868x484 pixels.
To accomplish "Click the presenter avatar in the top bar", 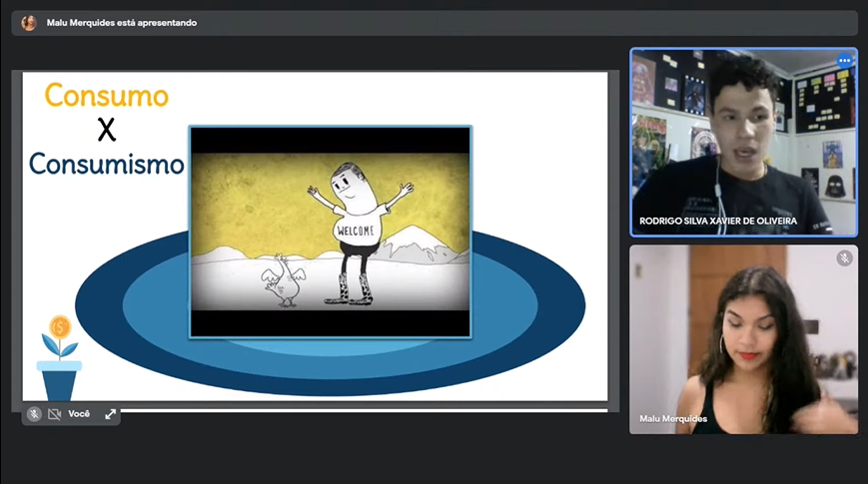I will 29,23.
